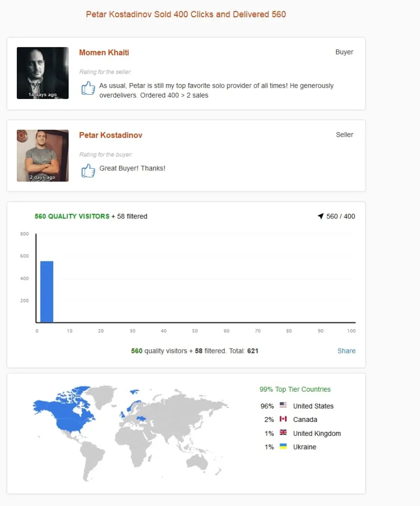420x506 pixels.
Task: Click the Ukraine flag icon
Action: point(283,446)
